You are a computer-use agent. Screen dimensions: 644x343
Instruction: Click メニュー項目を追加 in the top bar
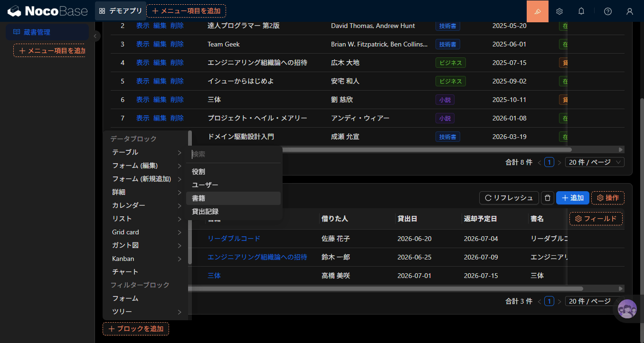click(186, 11)
